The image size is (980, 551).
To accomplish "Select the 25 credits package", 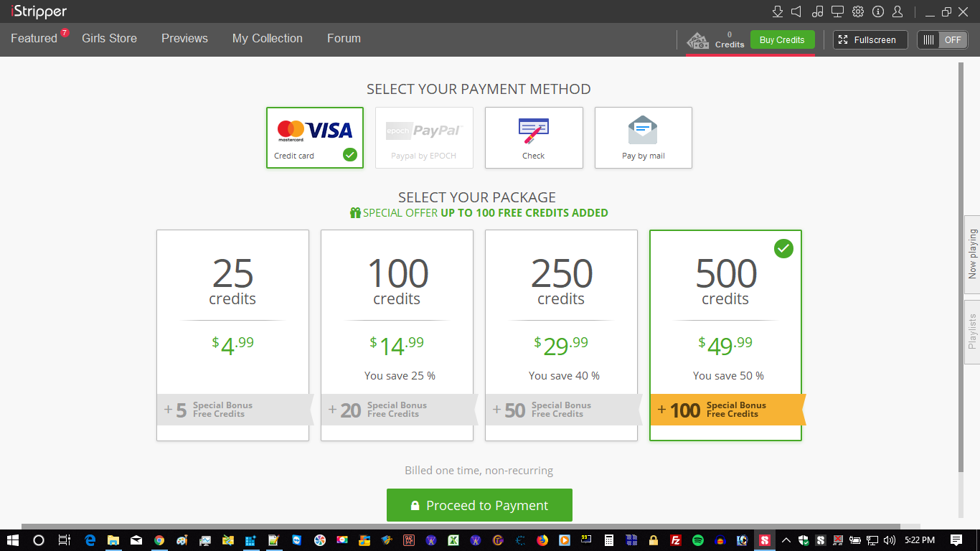I will coord(232,335).
